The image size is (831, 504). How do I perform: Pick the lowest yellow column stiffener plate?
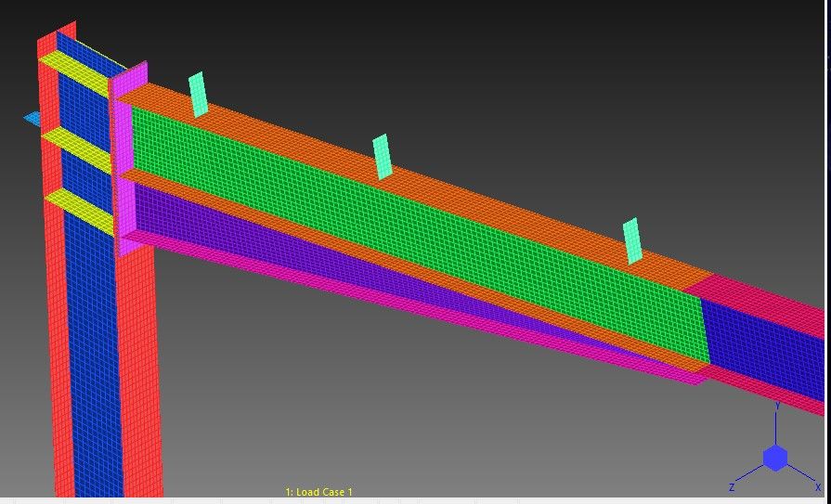pos(81,210)
